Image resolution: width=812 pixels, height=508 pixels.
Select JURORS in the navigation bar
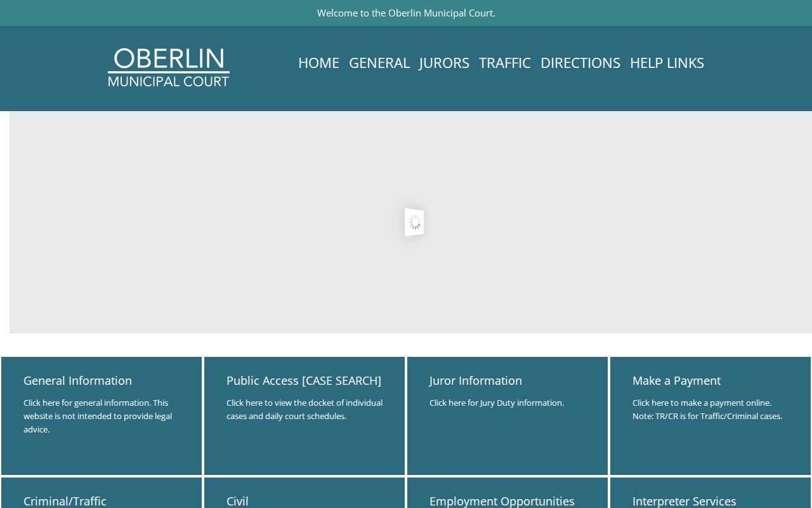pos(444,63)
